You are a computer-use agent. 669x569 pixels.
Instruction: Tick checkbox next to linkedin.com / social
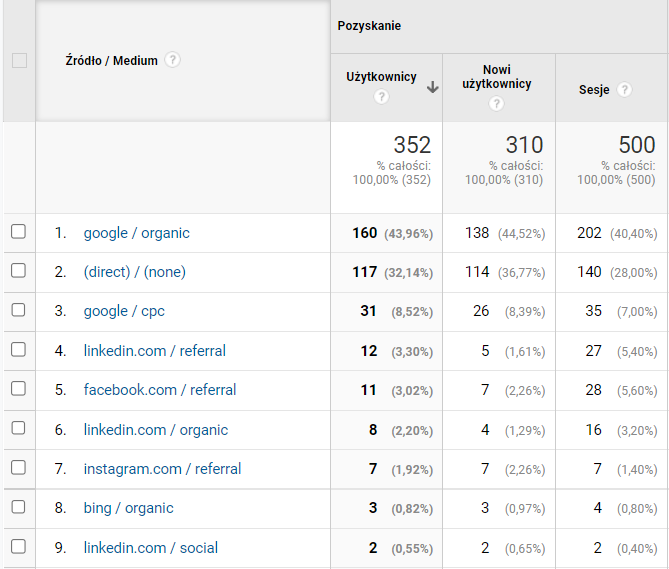(18, 546)
